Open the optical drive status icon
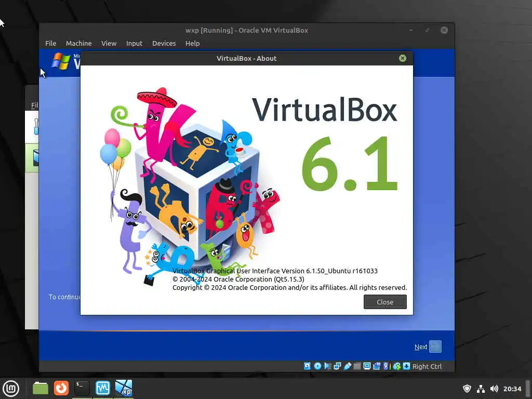Viewport: 532px width, 399px height. [317, 366]
